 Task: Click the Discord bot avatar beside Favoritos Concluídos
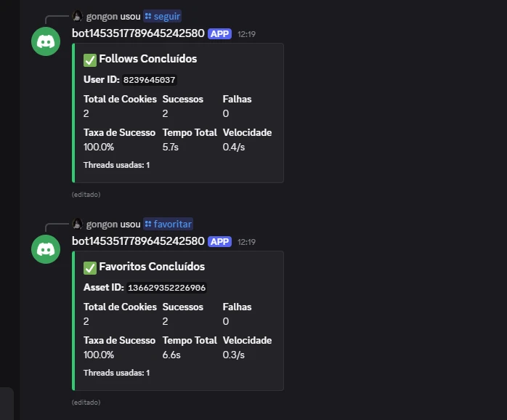tap(46, 249)
